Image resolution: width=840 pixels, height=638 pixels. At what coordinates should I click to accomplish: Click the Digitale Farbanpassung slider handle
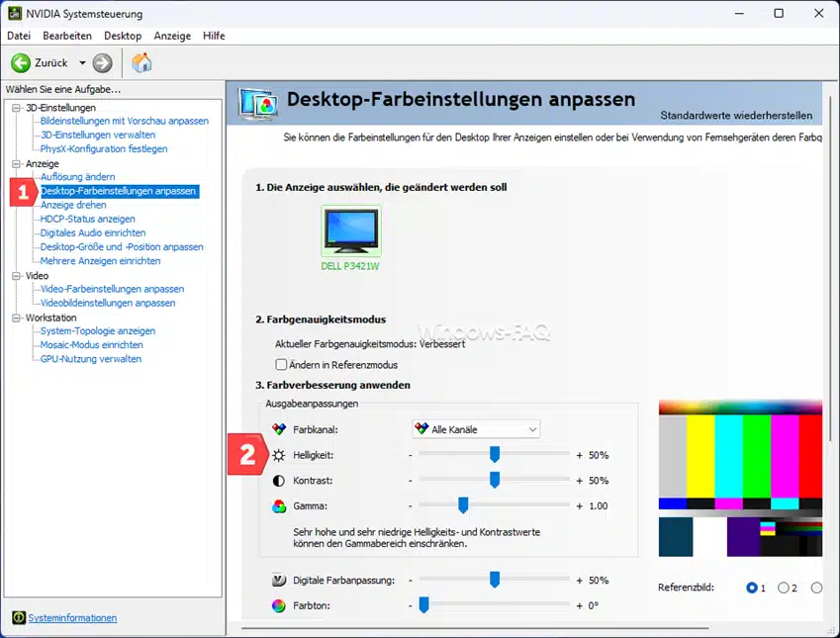tap(495, 579)
